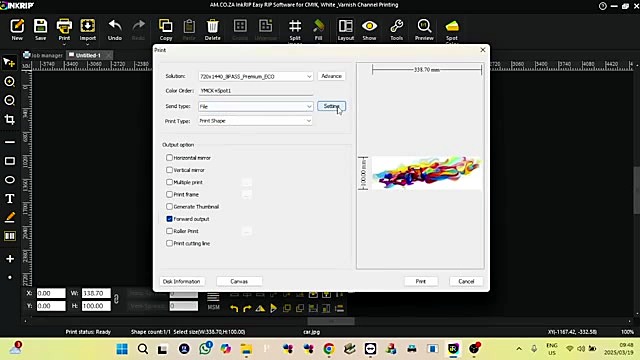Click the selection arrow tool
The height and width of the screenshot is (360, 640).
9,62
